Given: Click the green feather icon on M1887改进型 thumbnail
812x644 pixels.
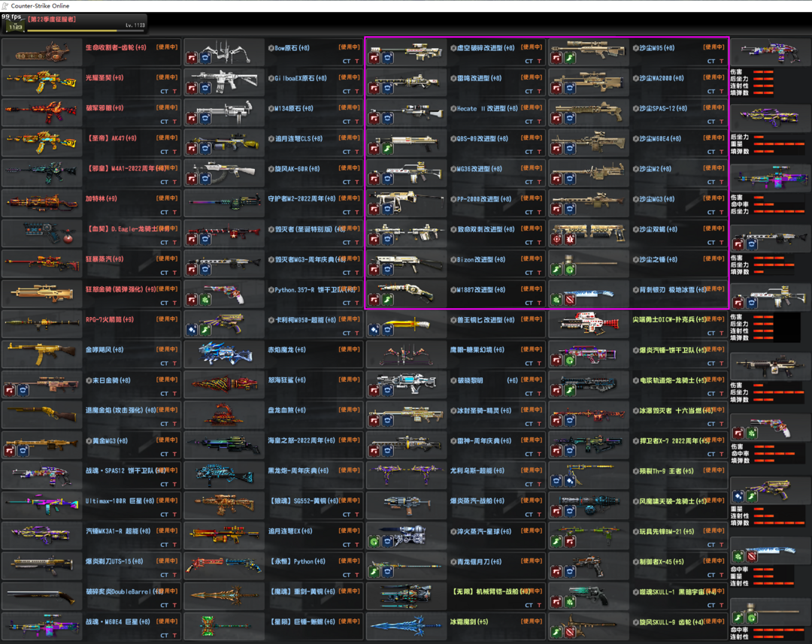Looking at the screenshot, I should pos(387,299).
